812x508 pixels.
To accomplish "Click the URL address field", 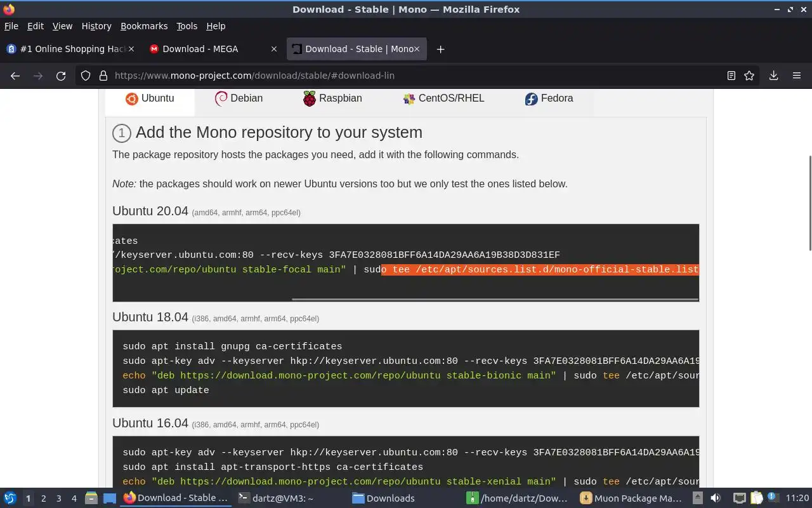I will point(416,76).
